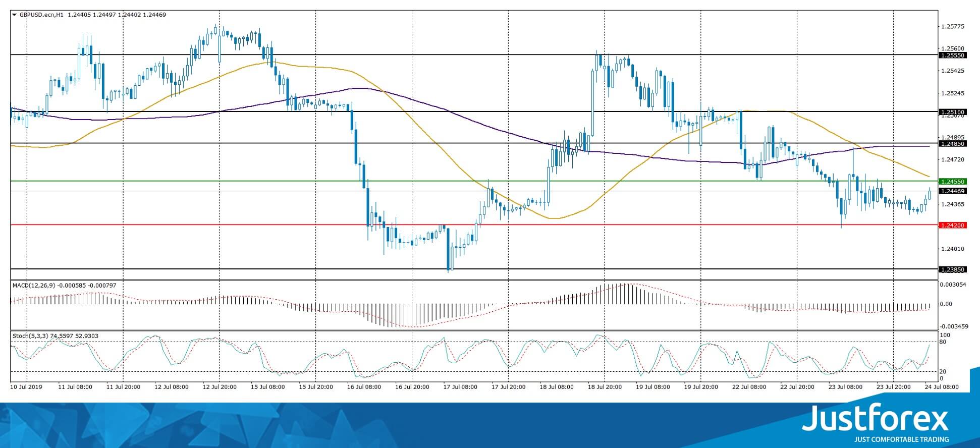The height and width of the screenshot is (448, 980).
Task: Click the 17 Jul 08:00 time label
Action: point(461,387)
